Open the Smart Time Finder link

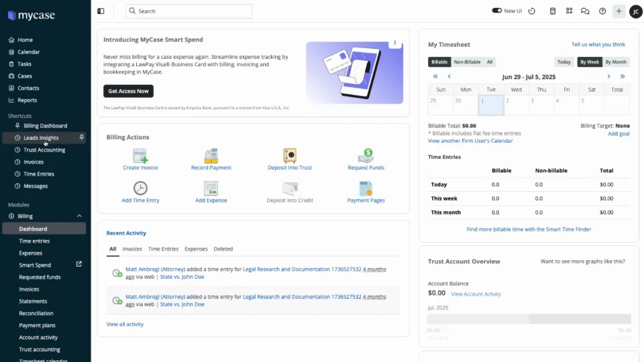(529, 229)
